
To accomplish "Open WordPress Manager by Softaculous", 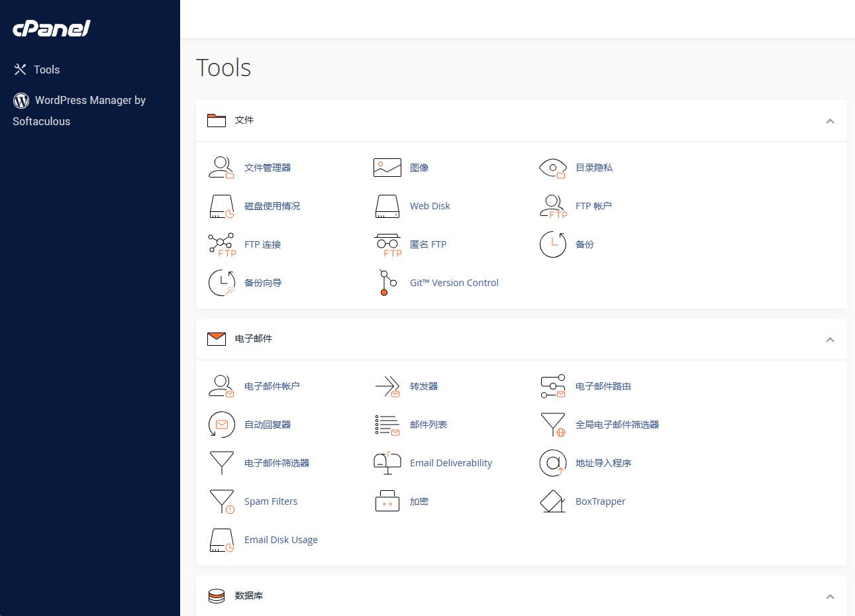I will coord(79,111).
